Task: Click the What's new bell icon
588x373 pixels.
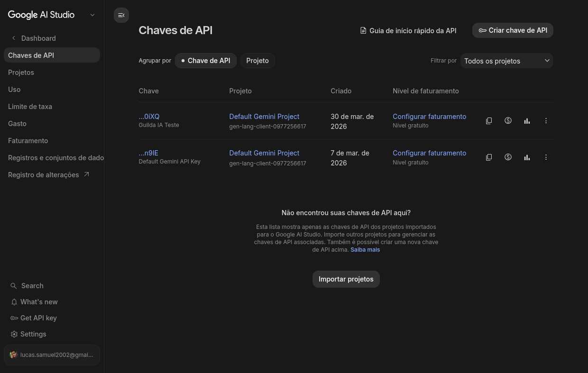Action: pos(14,302)
